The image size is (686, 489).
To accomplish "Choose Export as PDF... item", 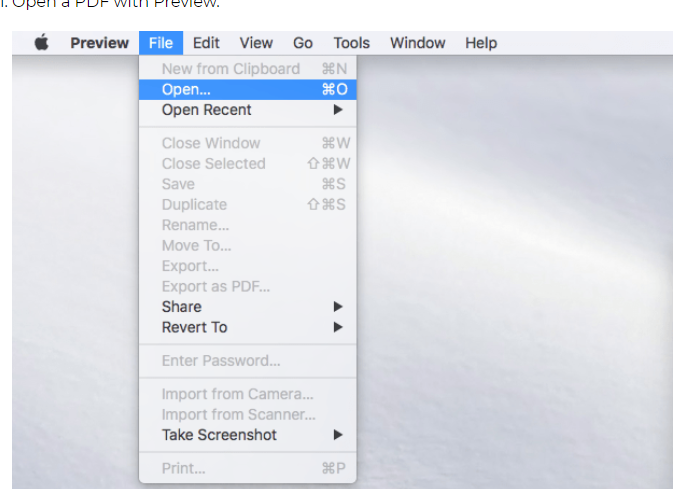I will click(248, 286).
